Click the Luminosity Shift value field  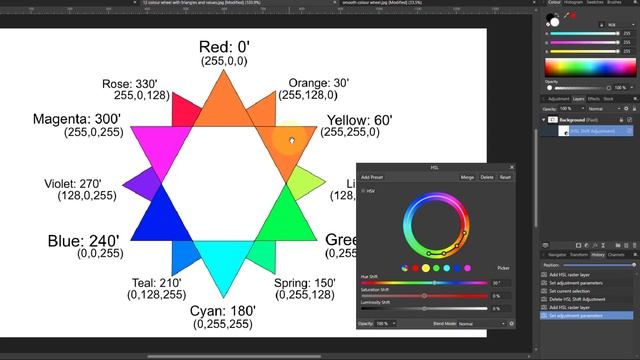501,309
